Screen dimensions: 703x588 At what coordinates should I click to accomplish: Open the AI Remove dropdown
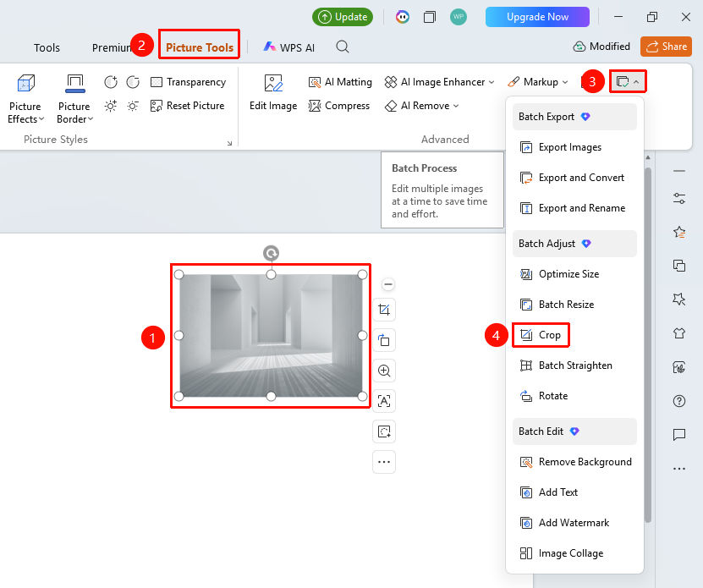422,106
